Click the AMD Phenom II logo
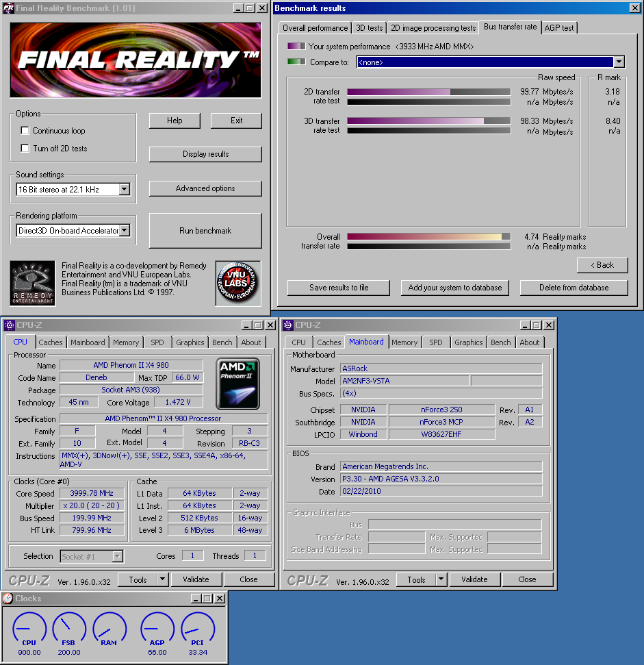This screenshot has width=644, height=665. pyautogui.click(x=237, y=384)
